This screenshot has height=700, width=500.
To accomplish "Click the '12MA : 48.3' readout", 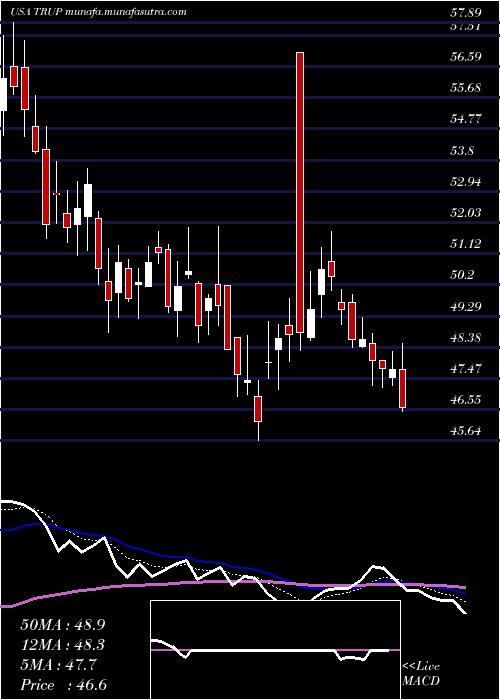I will click(62, 644).
